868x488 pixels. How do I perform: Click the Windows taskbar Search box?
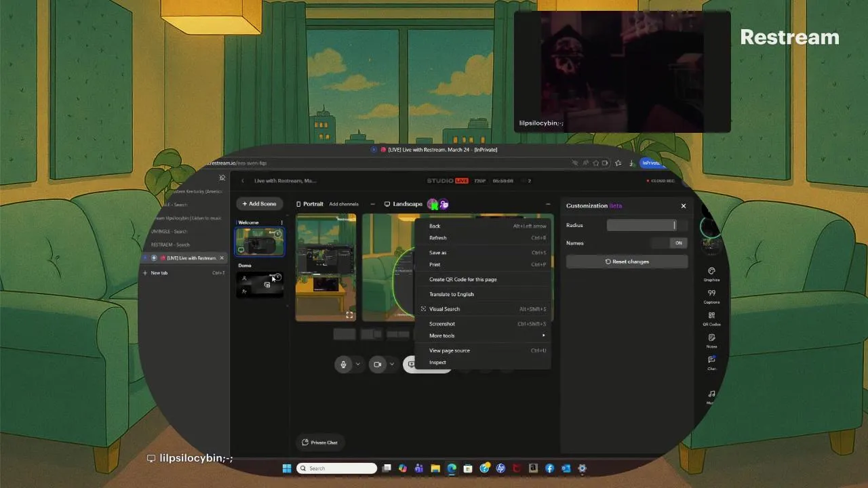tap(336, 468)
